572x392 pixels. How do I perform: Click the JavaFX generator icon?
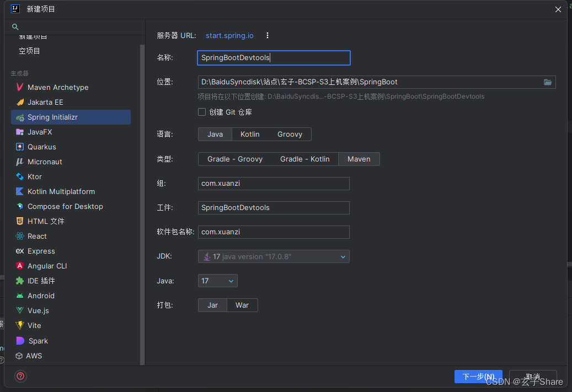coord(20,132)
